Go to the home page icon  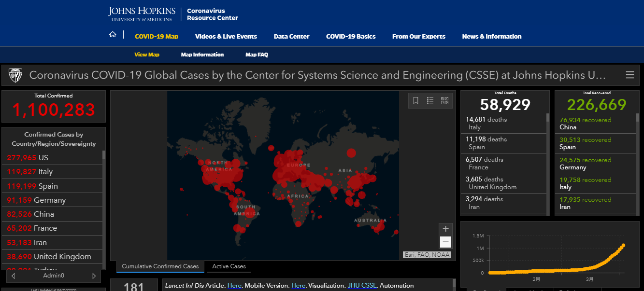[113, 35]
